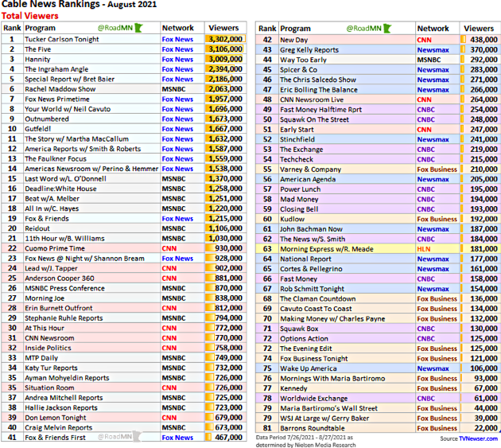Click Rob Schmitt Tonight program name
This screenshot has height=448, width=501.
[x=313, y=289]
